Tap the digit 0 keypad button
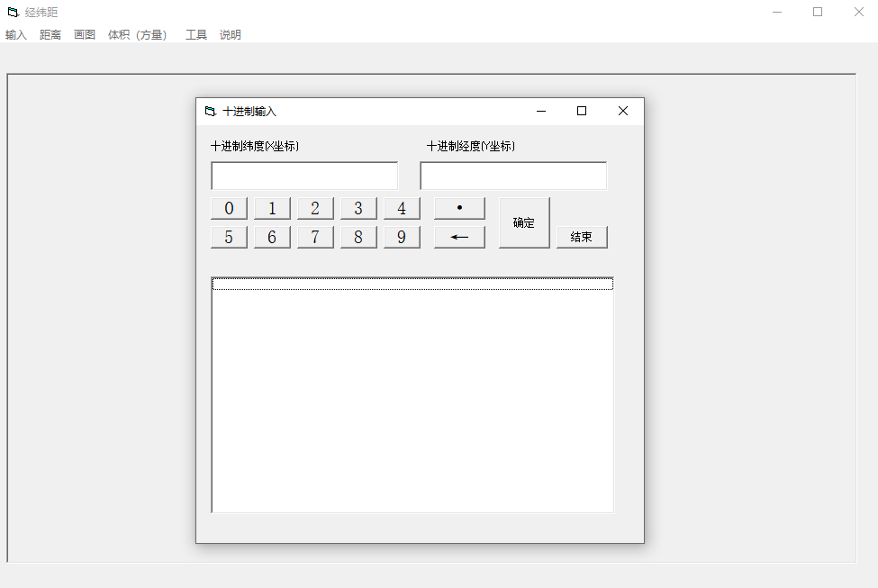 coord(229,208)
